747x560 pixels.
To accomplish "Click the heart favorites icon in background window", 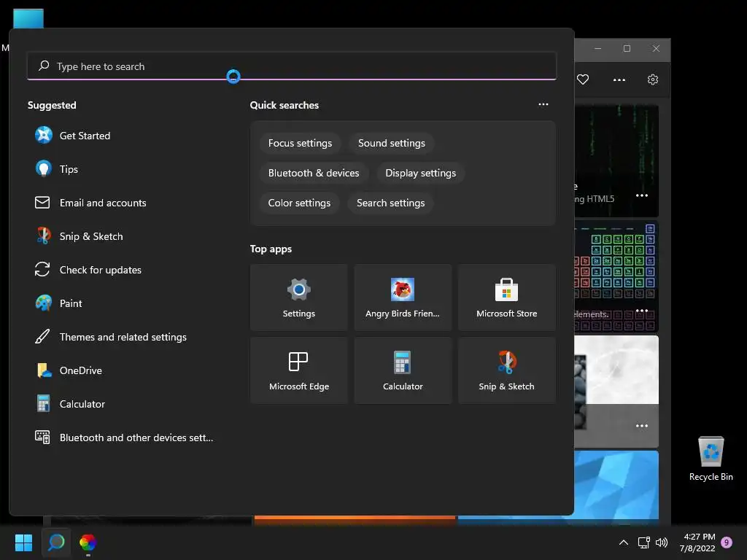I will pyautogui.click(x=583, y=79).
